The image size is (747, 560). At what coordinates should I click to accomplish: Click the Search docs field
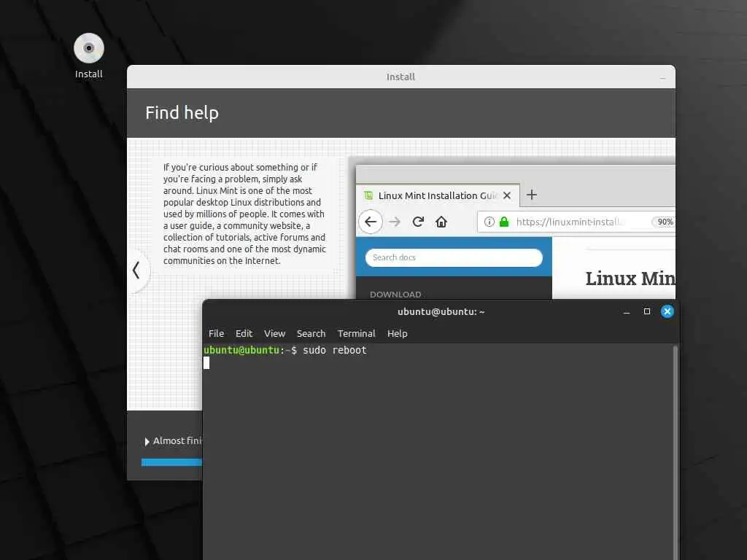454,257
